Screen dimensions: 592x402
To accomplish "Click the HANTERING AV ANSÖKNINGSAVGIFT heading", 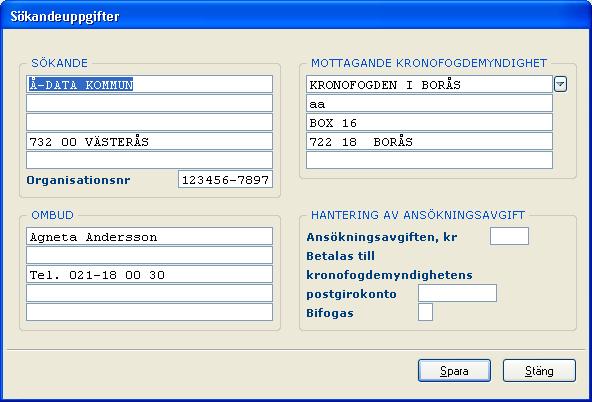I will click(418, 215).
